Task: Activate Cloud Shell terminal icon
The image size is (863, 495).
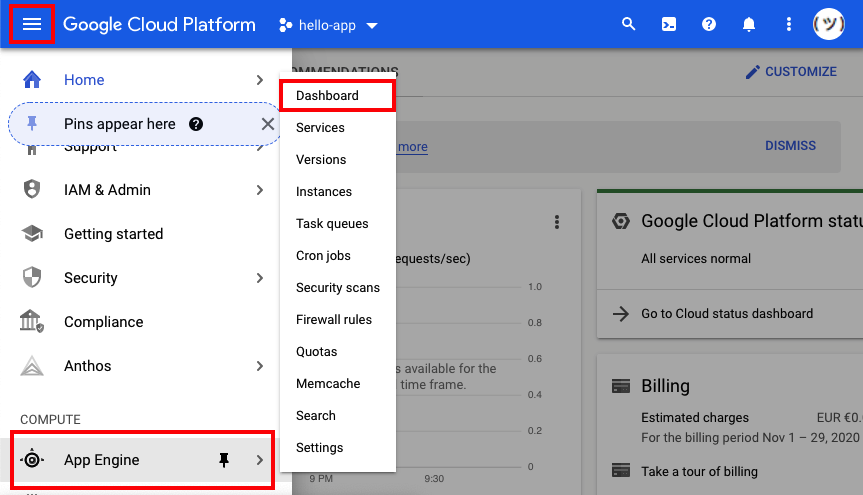Action: tap(669, 24)
